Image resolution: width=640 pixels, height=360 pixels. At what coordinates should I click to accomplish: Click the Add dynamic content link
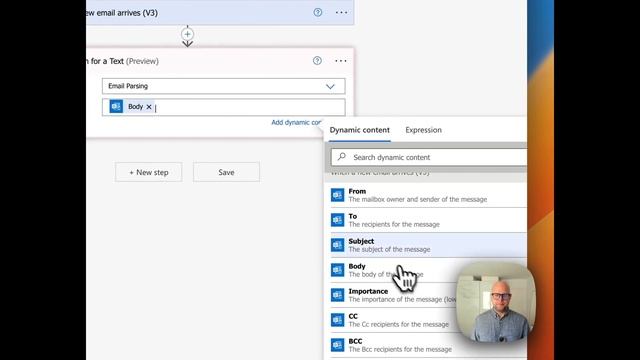pos(296,122)
